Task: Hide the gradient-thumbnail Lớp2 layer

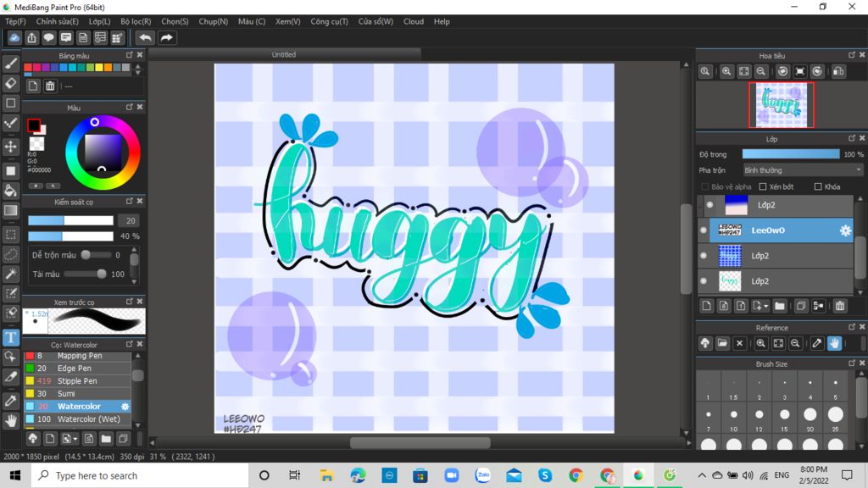Action: tap(709, 205)
